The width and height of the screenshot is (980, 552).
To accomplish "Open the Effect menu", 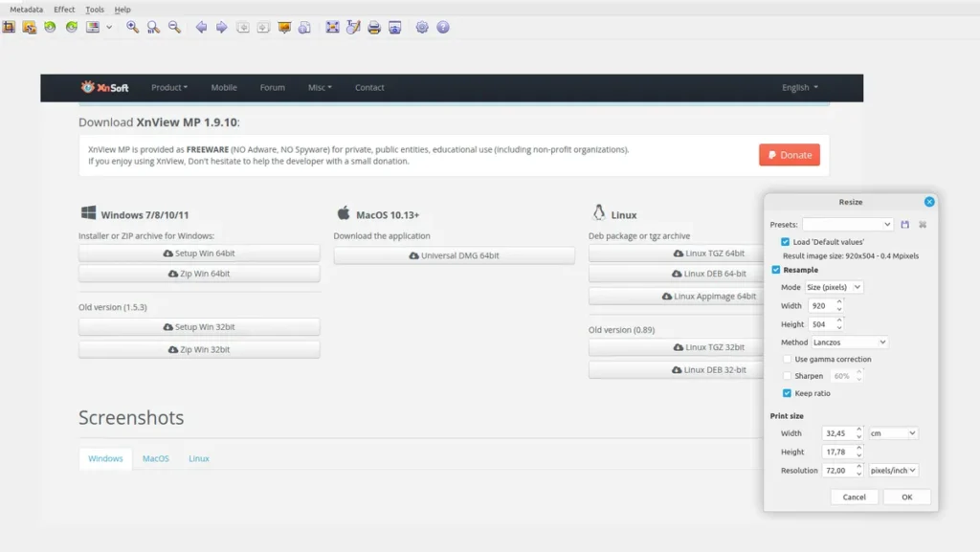I will 64,10.
